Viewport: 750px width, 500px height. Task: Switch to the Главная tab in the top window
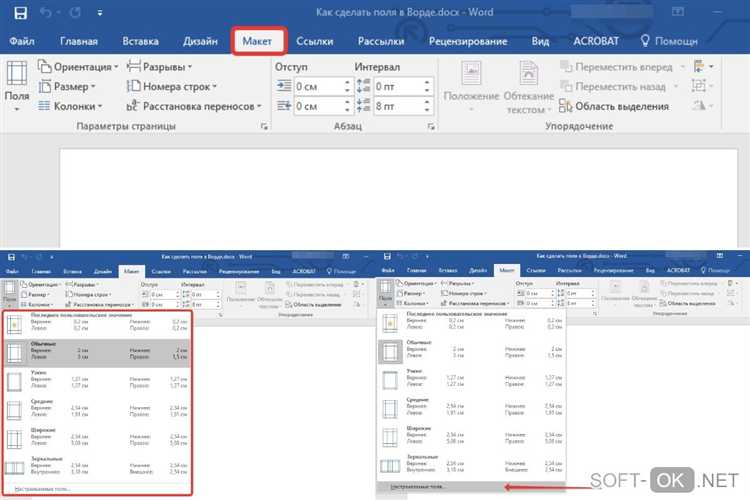79,42
